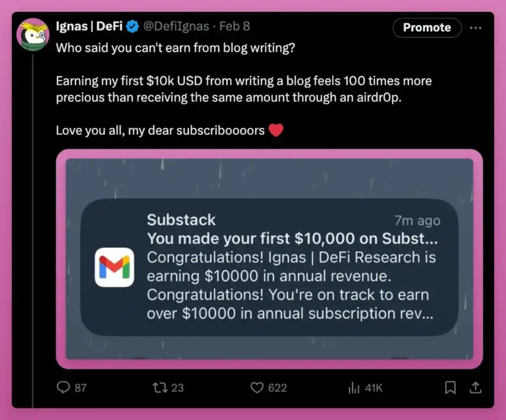Viewport: 506px width, 420px height.
Task: Click the red heart emoji in the tweet
Action: pyautogui.click(x=276, y=130)
